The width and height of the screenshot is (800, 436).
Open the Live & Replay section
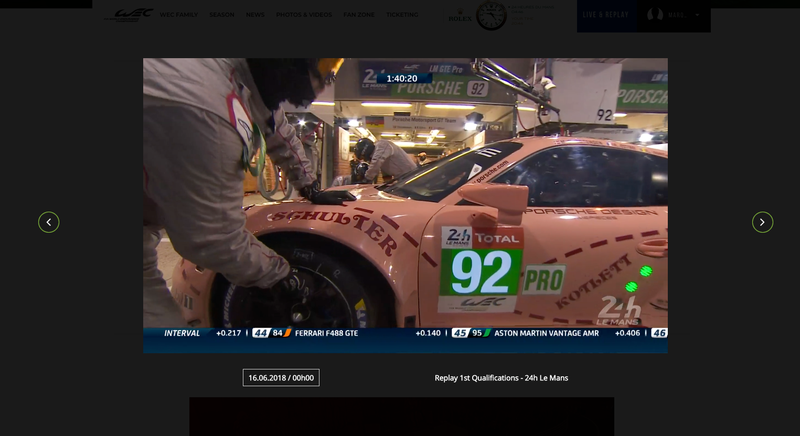(x=606, y=15)
